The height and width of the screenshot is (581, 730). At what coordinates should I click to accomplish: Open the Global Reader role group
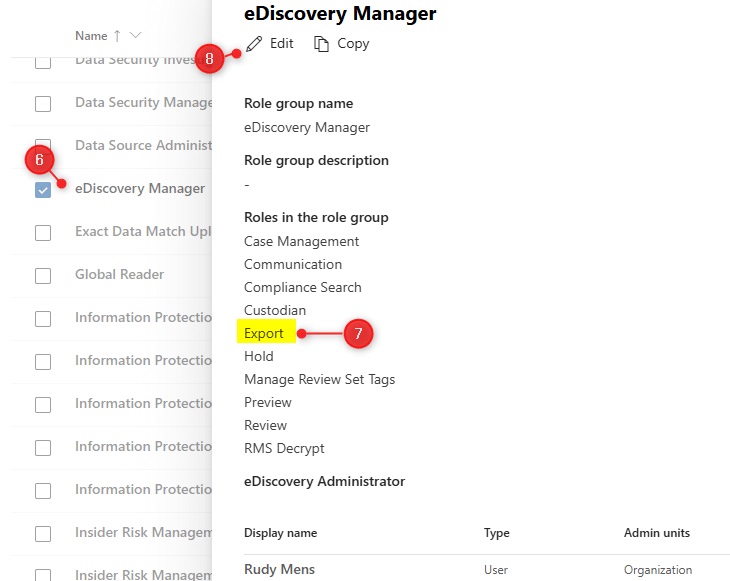[119, 275]
